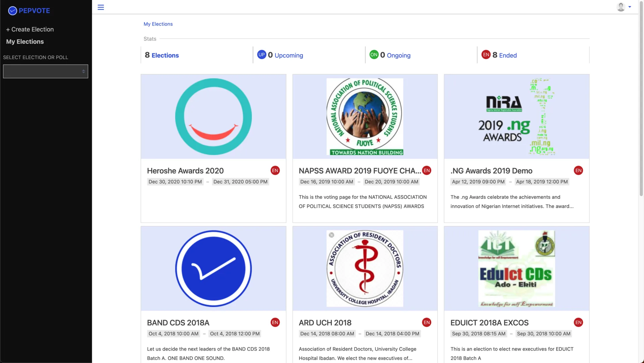Click the ON ongoing badge icon
The height and width of the screenshot is (363, 644).
[x=374, y=55]
